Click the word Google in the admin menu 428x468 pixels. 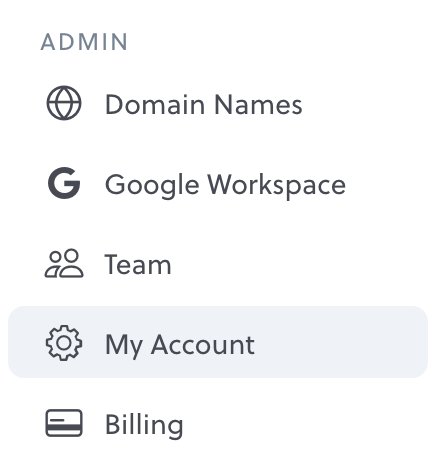tap(152, 185)
